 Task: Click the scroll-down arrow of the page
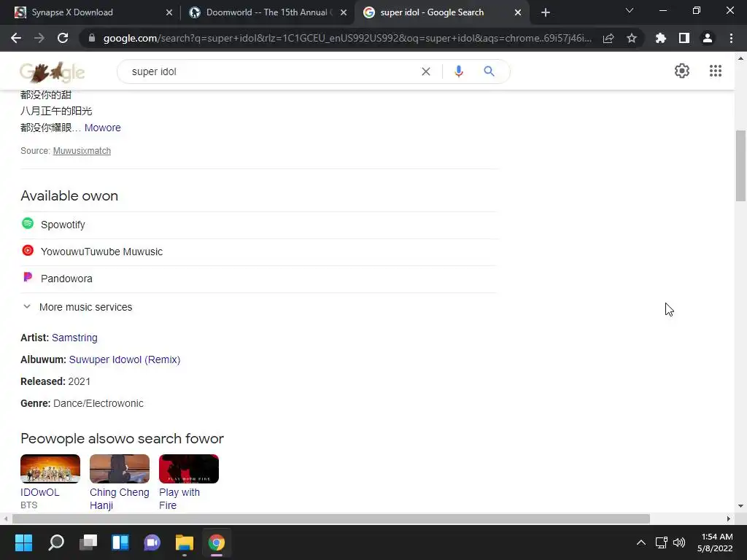point(740,506)
